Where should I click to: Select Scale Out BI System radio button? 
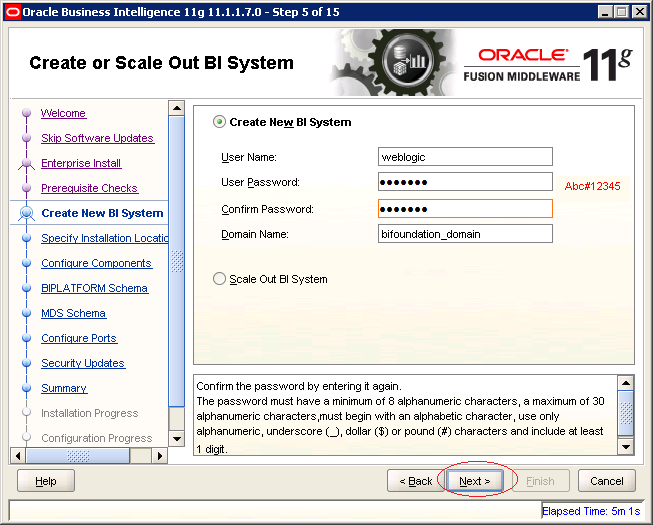pyautogui.click(x=219, y=279)
